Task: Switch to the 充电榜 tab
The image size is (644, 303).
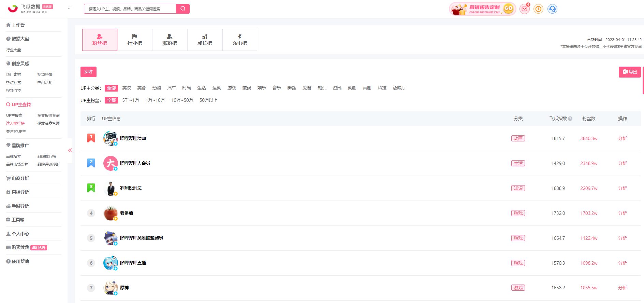Action: click(x=239, y=40)
